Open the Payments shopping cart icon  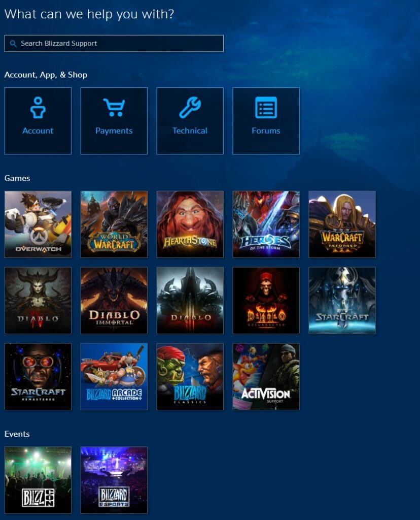[114, 108]
